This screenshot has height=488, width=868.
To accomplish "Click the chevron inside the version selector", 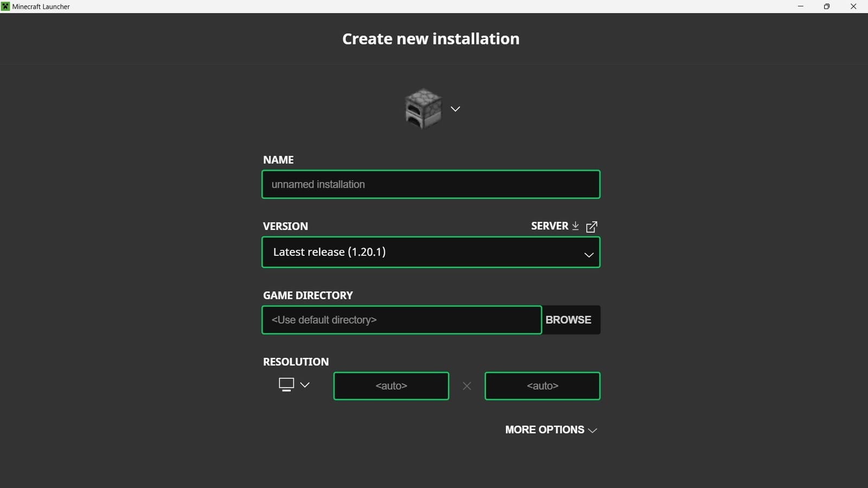I will (588, 254).
